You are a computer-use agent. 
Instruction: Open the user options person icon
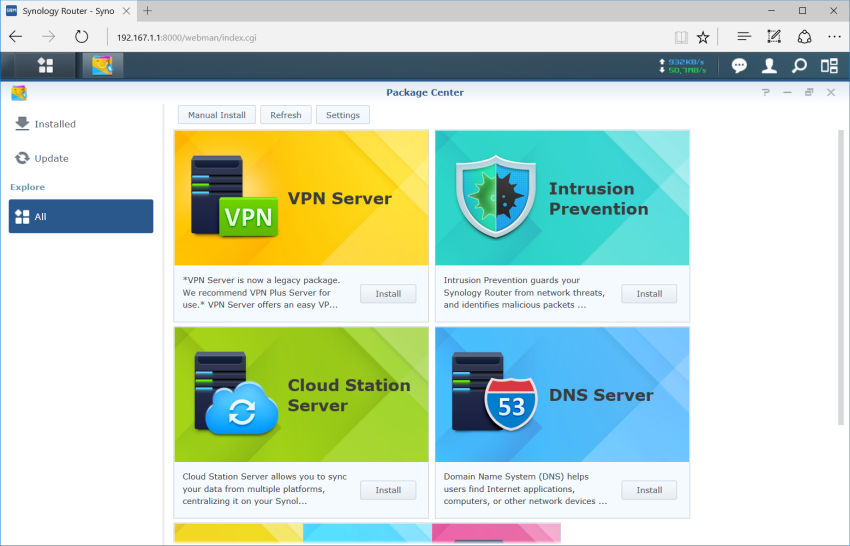[x=769, y=66]
